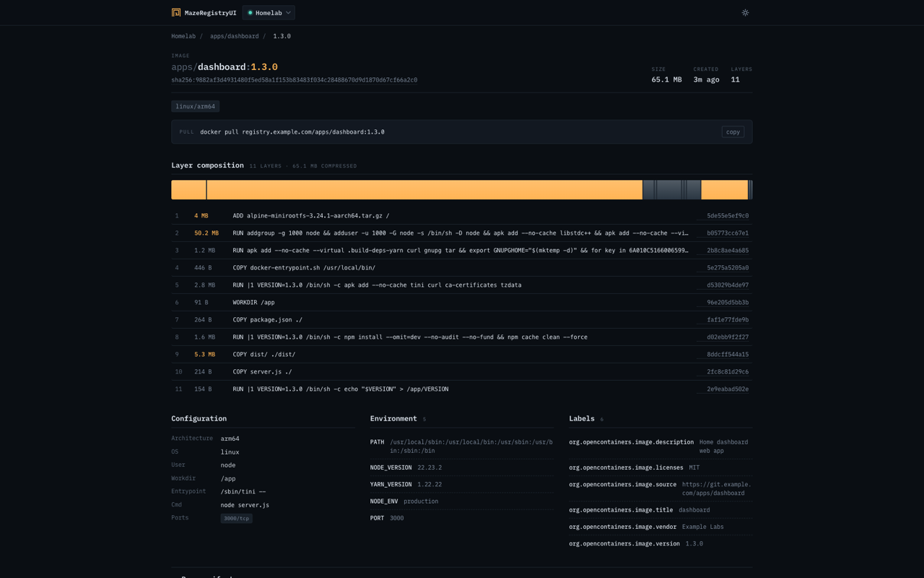Viewport: 924px width, 578px height.
Task: Click the image licenses MIT label
Action: tap(661, 467)
